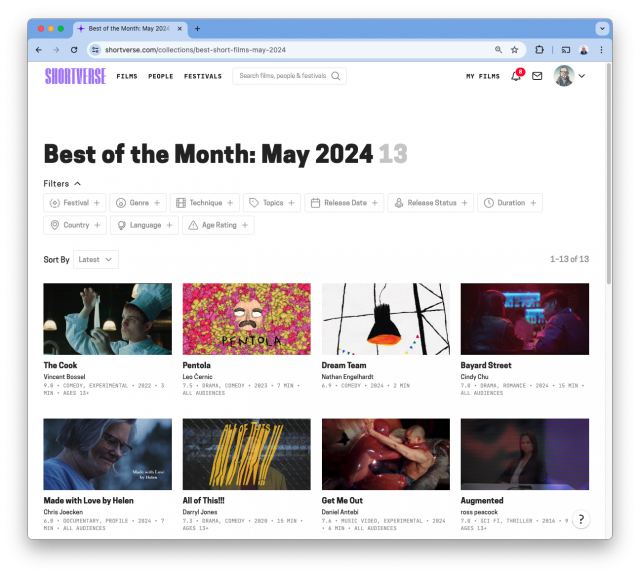Image resolution: width=640 pixels, height=576 pixels.
Task: Open the browser extensions puzzle icon
Action: click(540, 49)
